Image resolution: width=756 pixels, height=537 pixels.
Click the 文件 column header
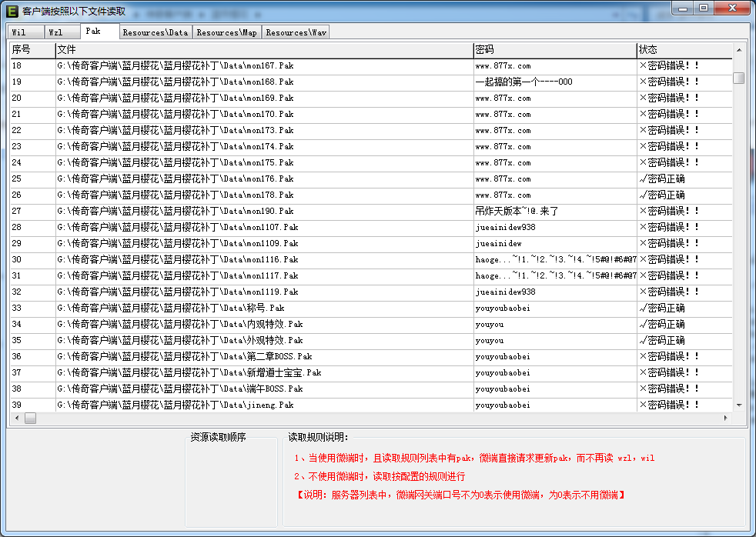263,50
